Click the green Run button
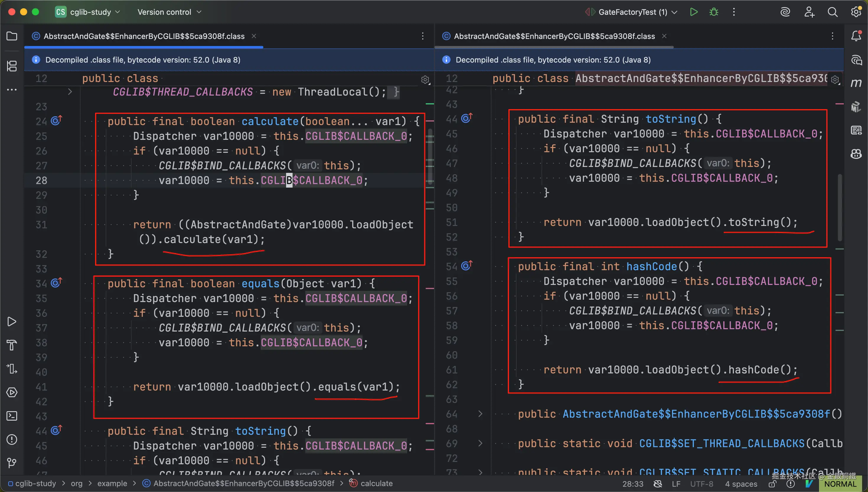 pyautogui.click(x=694, y=12)
